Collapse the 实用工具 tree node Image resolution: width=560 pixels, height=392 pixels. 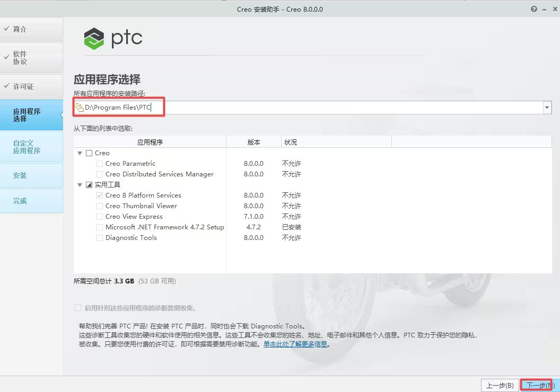[x=80, y=184]
